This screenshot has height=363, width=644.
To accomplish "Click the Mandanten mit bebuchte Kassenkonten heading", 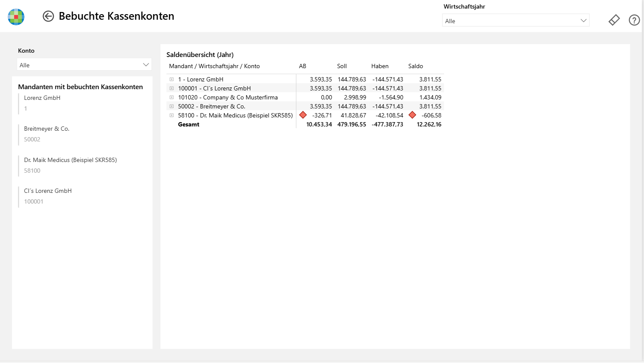I will [80, 87].
